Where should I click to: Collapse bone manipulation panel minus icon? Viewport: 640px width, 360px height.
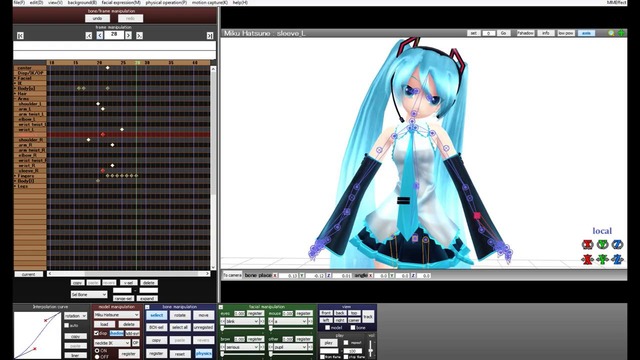click(147, 307)
